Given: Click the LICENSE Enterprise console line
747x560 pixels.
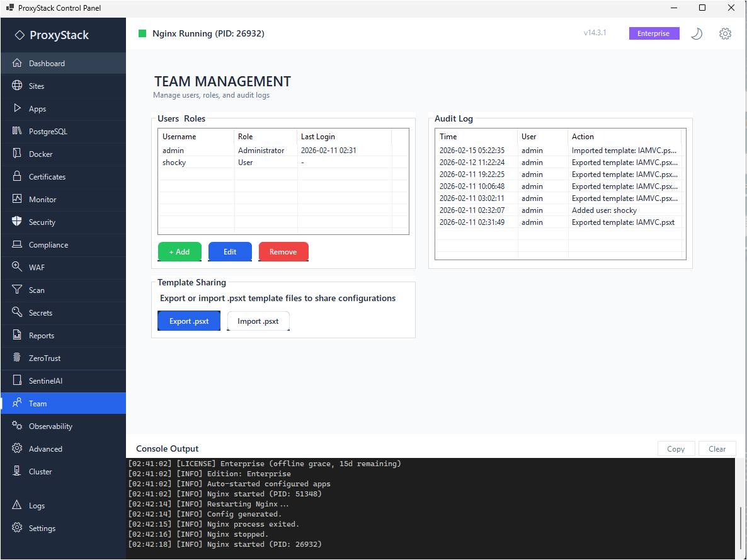Looking at the screenshot, I should [x=265, y=463].
